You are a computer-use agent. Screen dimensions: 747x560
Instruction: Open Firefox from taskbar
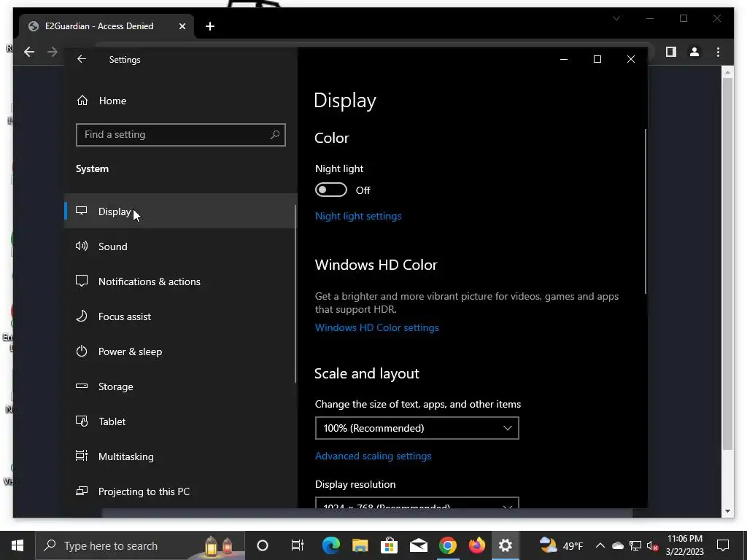click(476, 545)
